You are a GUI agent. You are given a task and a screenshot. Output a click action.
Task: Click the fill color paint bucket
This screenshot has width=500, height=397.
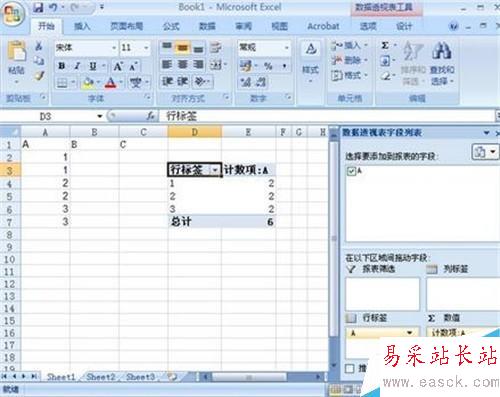89,82
